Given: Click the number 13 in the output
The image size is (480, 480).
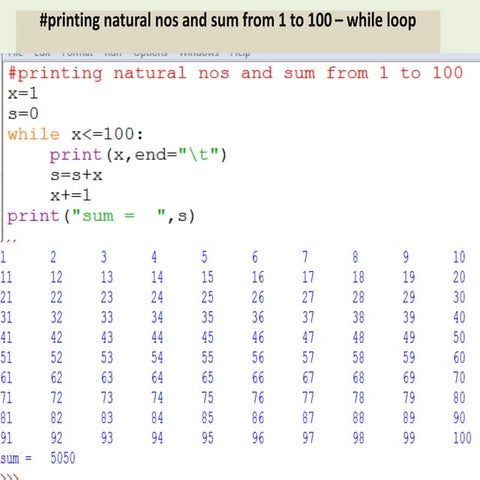Looking at the screenshot, I should pyautogui.click(x=107, y=277).
